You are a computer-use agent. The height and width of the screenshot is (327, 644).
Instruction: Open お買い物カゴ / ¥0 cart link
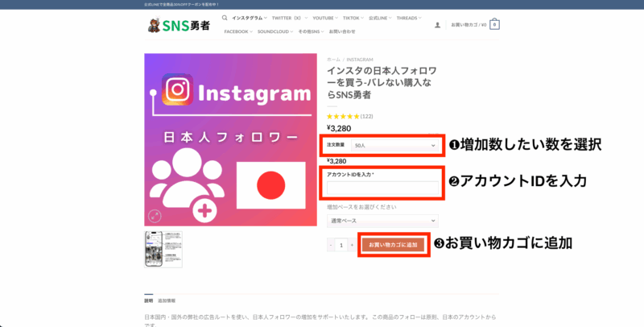point(469,25)
